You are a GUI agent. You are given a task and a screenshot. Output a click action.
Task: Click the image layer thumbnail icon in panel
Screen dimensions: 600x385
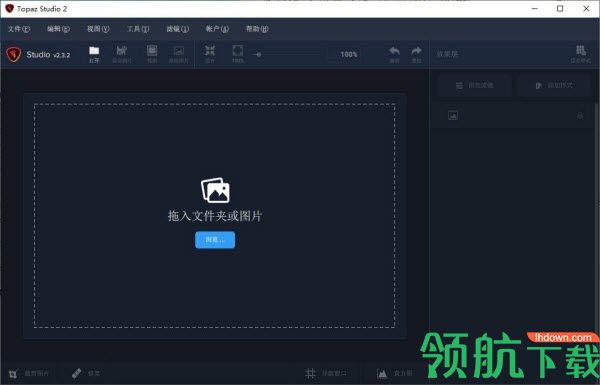453,115
